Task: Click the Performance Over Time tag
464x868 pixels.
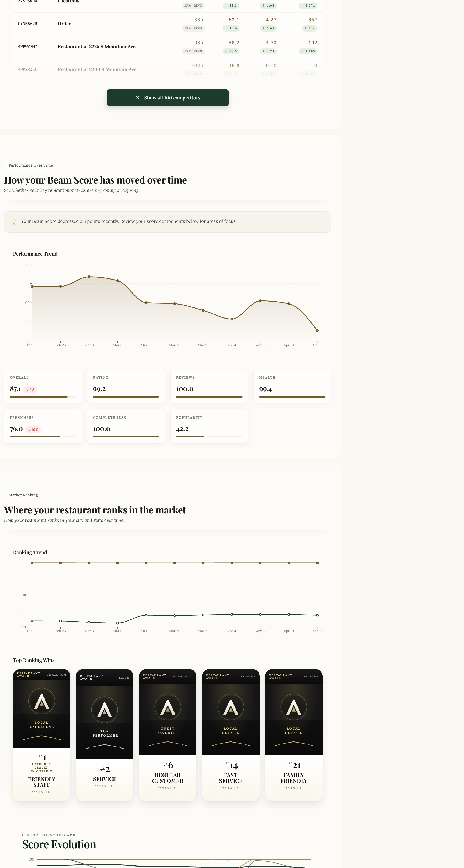Action: [x=31, y=165]
